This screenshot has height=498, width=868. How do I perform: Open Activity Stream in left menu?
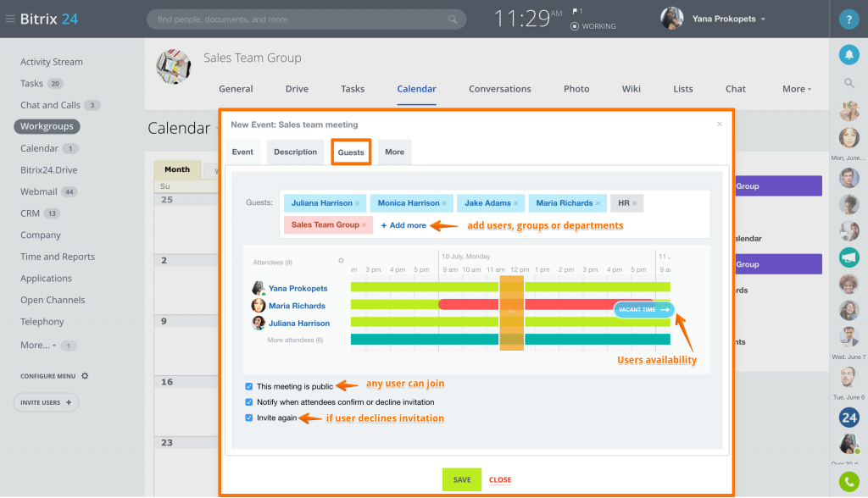point(52,62)
